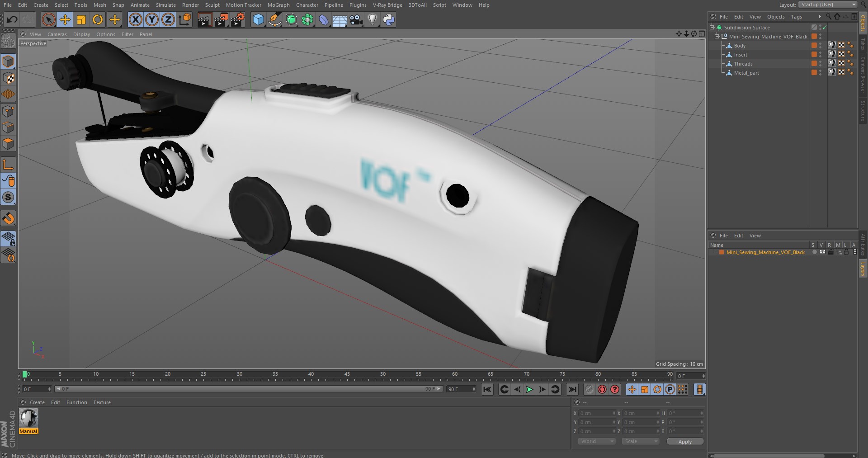Viewport: 868px width, 458px height.
Task: Enable the Axis mode tool
Action: [8, 165]
